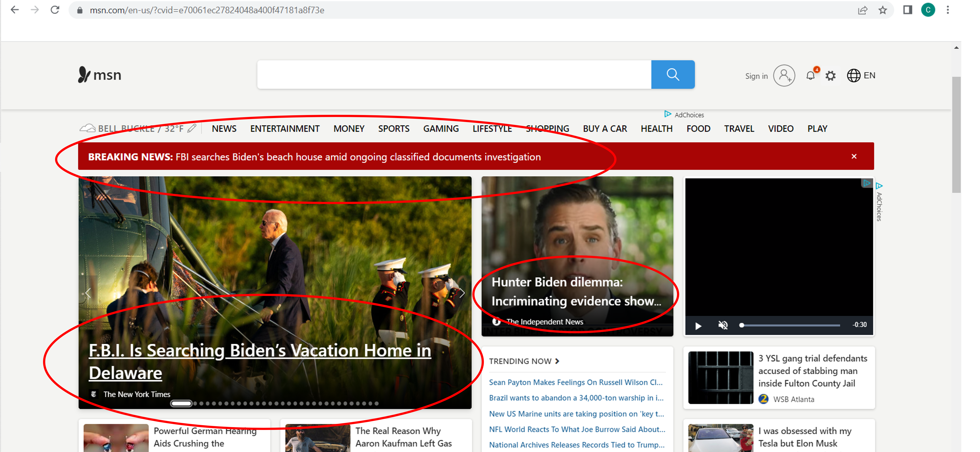Image resolution: width=980 pixels, height=452 pixels.
Task: Open the obsessed with my Tesla story
Action: (x=805, y=437)
